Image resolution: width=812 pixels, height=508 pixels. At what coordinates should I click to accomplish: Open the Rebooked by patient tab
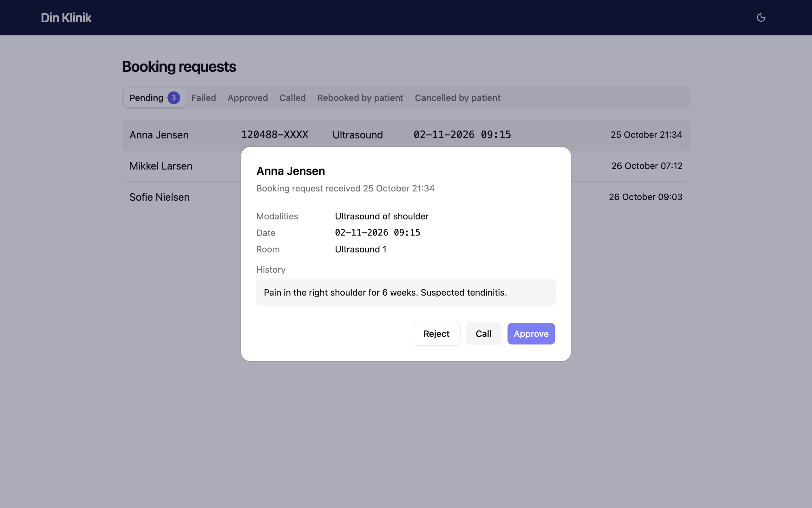click(360, 98)
